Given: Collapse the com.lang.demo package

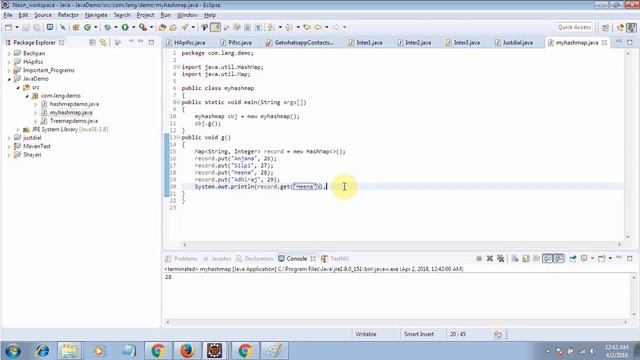Looking at the screenshot, I should (27, 96).
